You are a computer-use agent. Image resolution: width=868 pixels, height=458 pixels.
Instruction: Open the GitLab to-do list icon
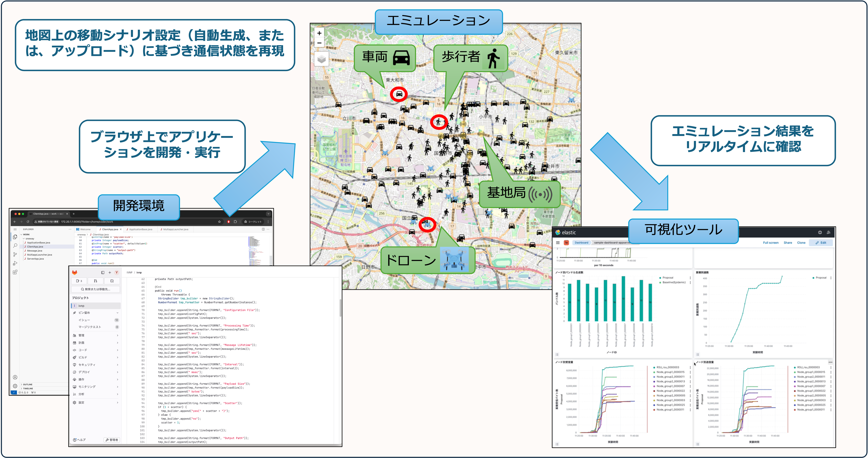click(x=112, y=281)
